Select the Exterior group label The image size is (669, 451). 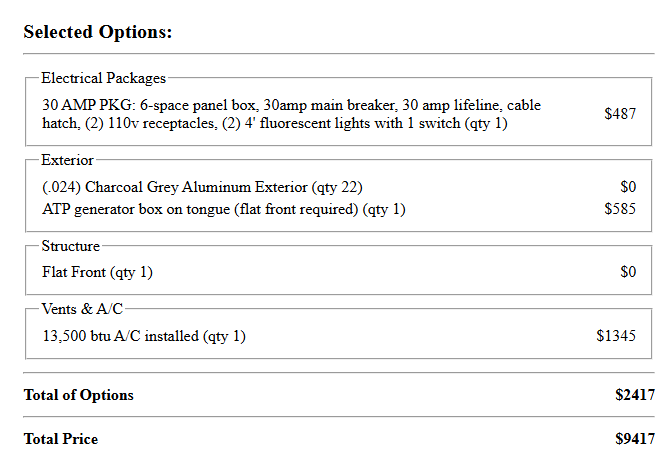(67, 160)
